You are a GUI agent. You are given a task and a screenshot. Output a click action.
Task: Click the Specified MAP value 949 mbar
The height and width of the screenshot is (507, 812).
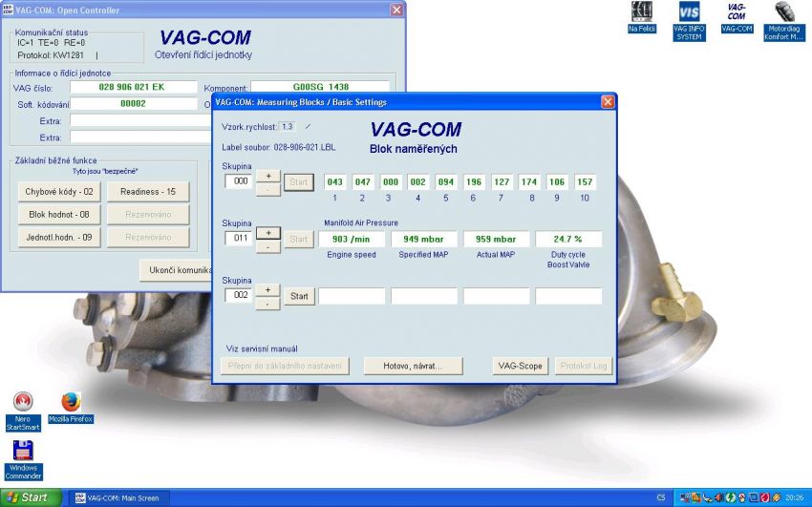424,239
